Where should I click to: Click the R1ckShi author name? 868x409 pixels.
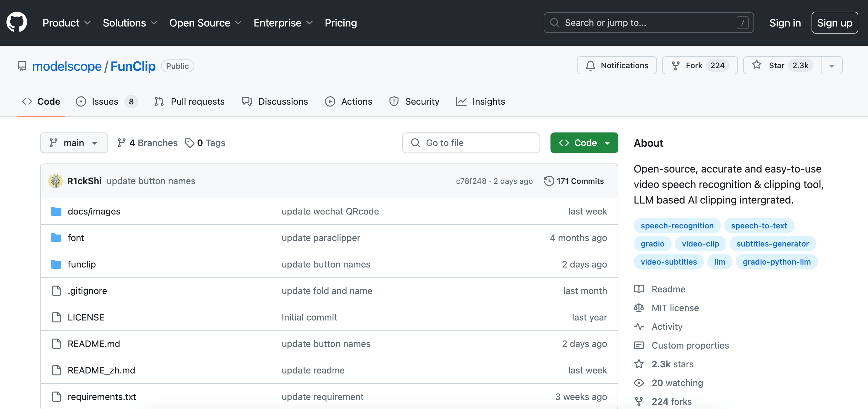click(84, 181)
